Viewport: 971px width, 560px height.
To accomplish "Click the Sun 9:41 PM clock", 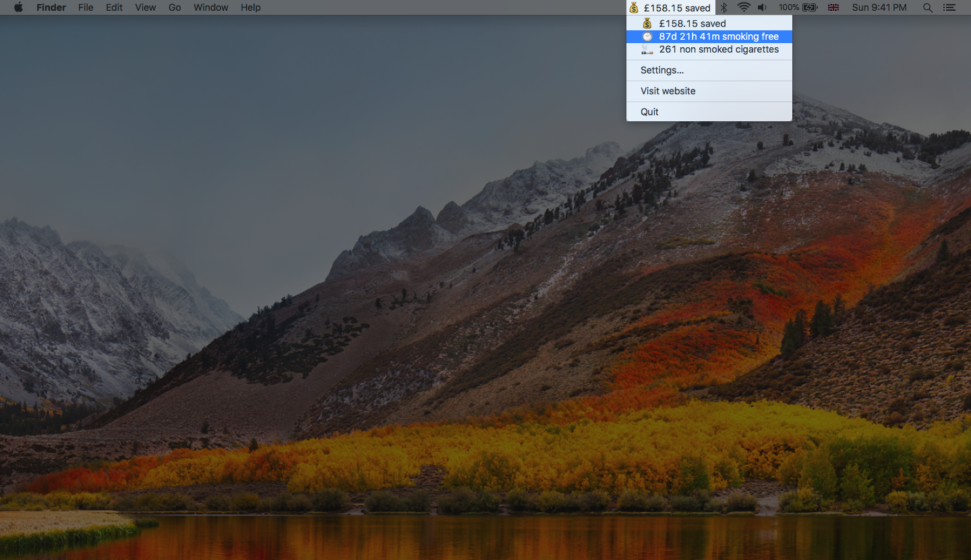I will click(879, 7).
